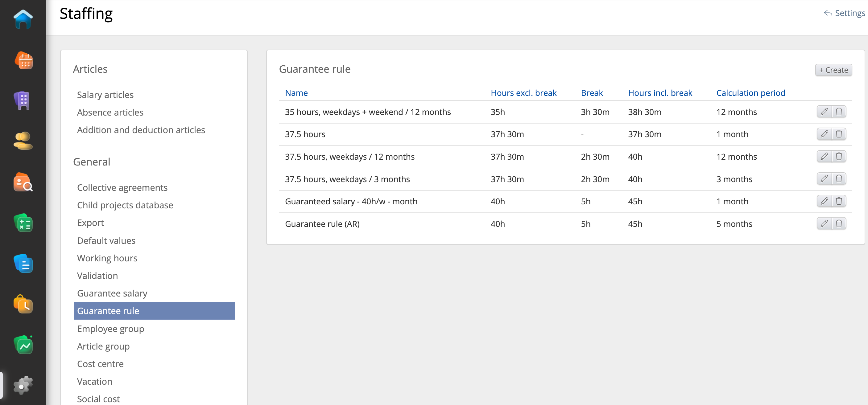868x405 pixels.
Task: Select Employee group menu item
Action: coord(110,329)
